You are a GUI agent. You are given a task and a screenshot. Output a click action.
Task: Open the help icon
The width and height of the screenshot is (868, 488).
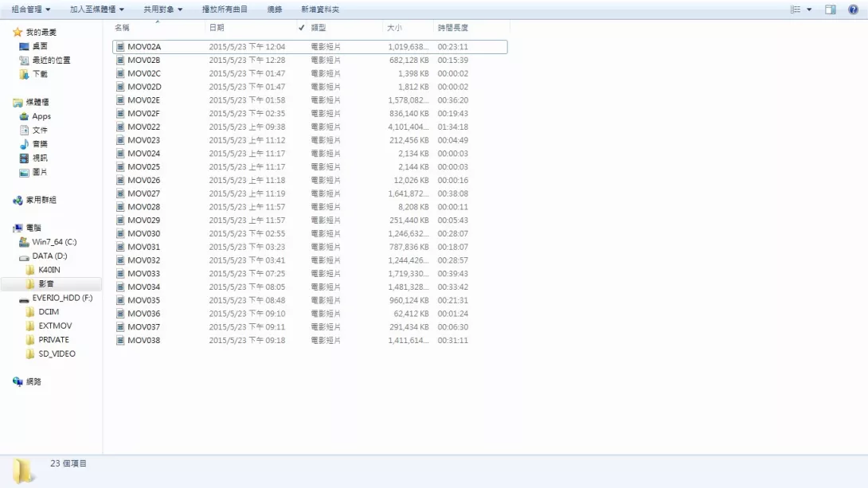click(x=853, y=10)
